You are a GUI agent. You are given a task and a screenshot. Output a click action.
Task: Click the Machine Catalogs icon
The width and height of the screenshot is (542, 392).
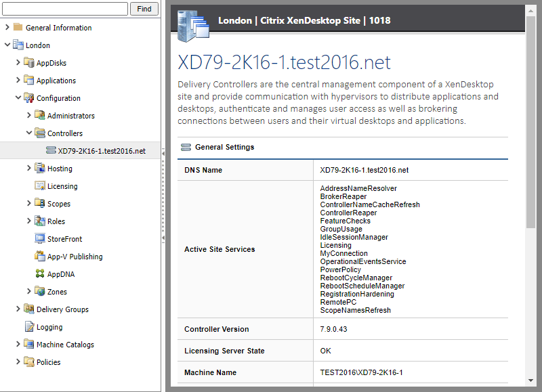pos(29,344)
